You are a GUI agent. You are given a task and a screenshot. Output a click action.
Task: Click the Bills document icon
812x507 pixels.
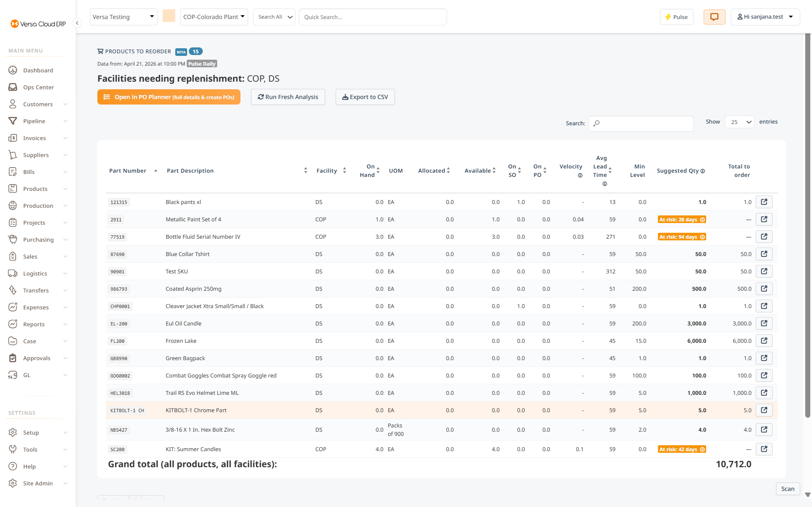(13, 172)
